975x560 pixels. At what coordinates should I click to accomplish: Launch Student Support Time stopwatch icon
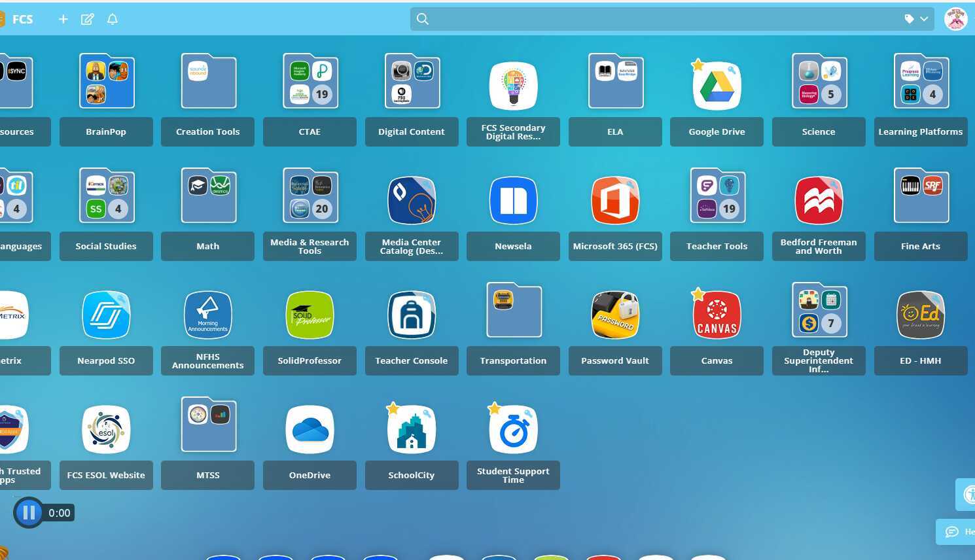click(x=514, y=429)
